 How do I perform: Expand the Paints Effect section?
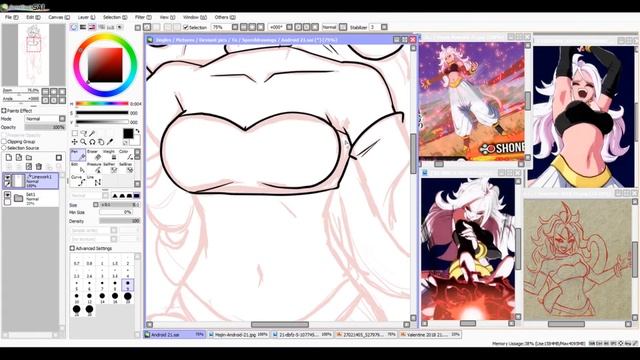(4, 111)
